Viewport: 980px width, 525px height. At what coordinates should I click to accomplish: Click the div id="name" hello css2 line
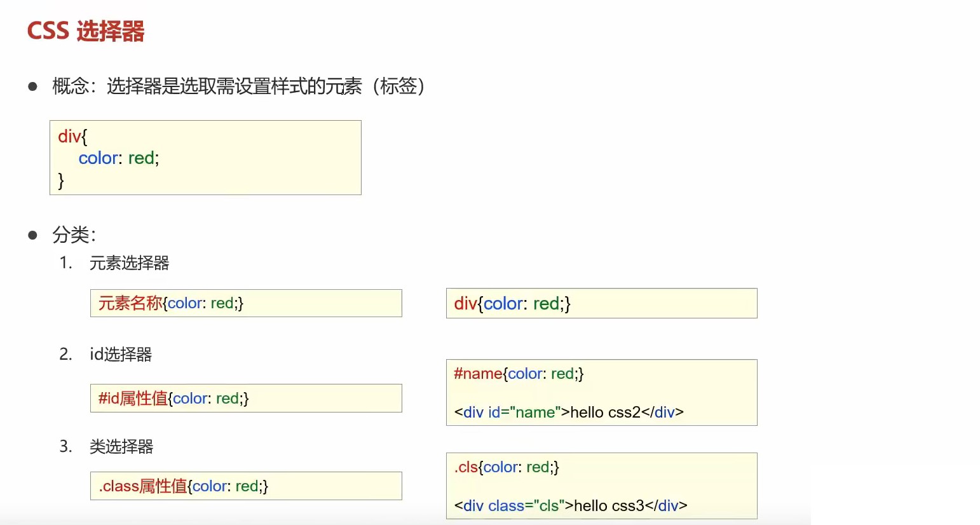tap(569, 412)
